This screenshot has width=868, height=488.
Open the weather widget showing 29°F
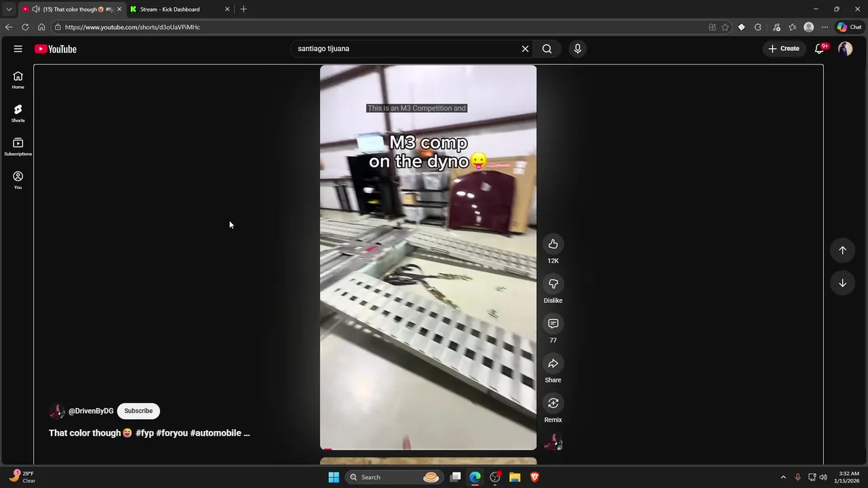click(22, 477)
